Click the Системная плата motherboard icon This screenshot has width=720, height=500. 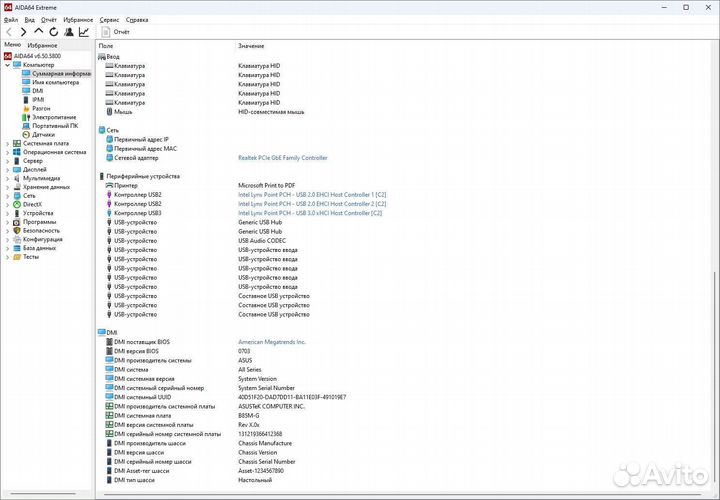[17, 143]
